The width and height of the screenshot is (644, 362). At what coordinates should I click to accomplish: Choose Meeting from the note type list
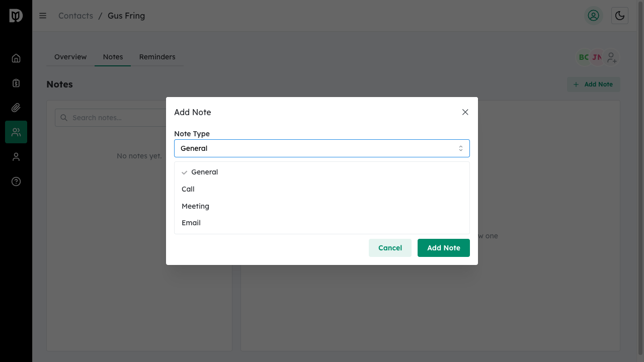coord(195,206)
